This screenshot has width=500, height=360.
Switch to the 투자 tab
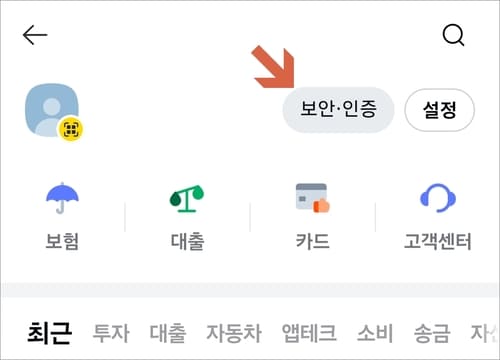111,333
